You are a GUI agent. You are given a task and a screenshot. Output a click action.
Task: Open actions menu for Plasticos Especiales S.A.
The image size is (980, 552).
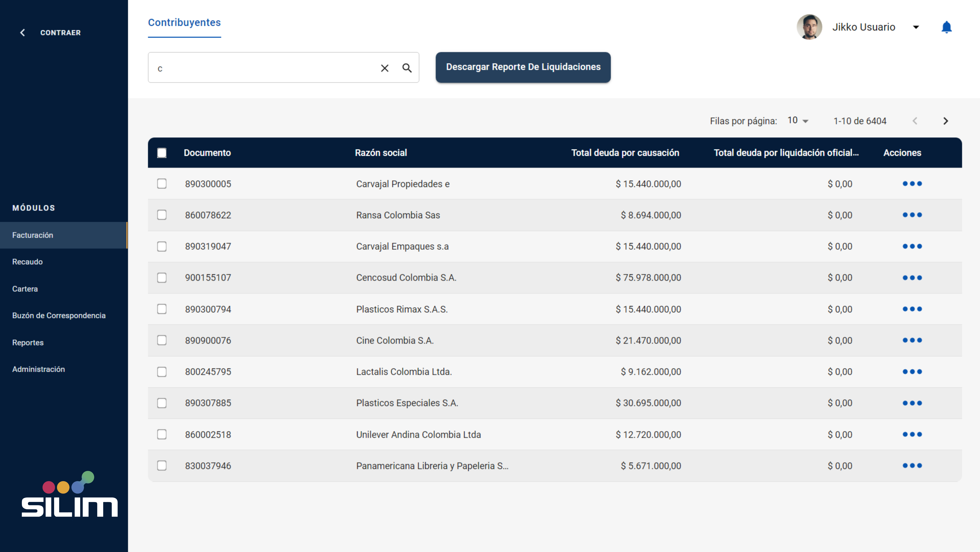(912, 403)
